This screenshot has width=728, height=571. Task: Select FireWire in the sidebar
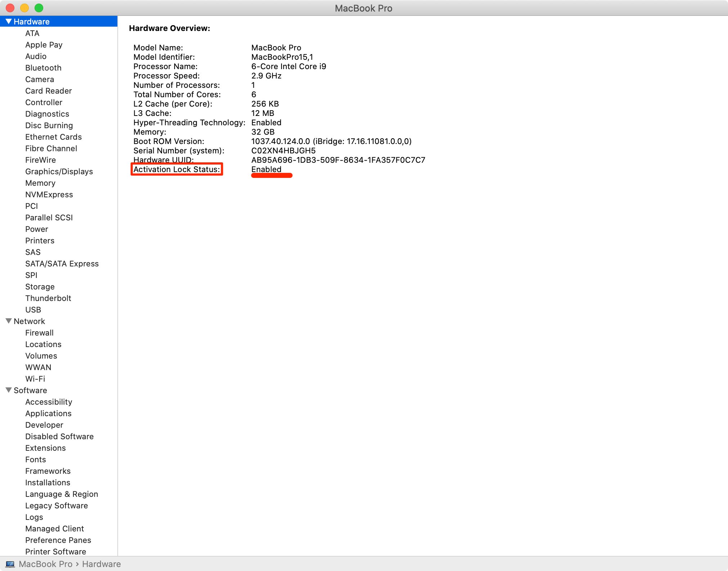point(41,160)
